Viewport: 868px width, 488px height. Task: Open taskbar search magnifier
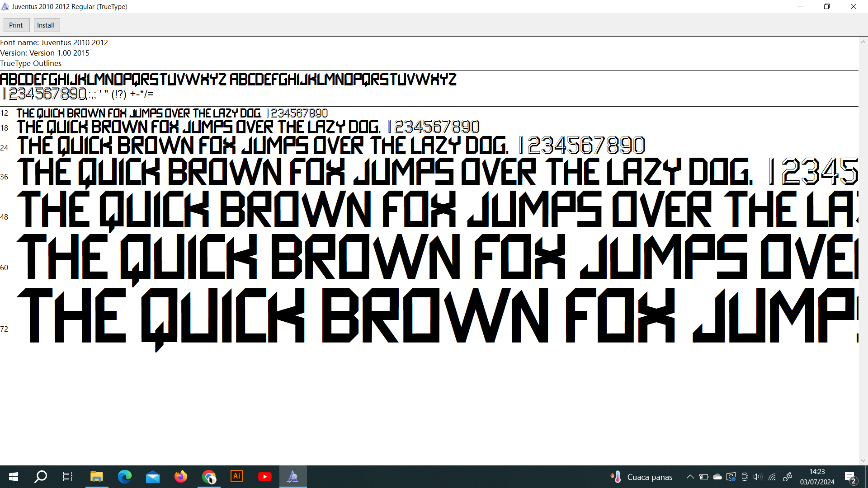41,477
